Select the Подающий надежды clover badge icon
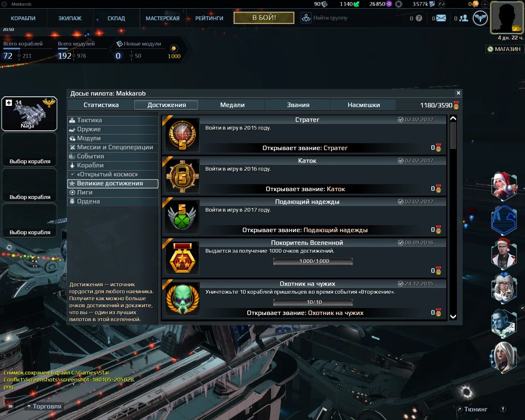Screen dimensions: 525x420 tap(183, 217)
